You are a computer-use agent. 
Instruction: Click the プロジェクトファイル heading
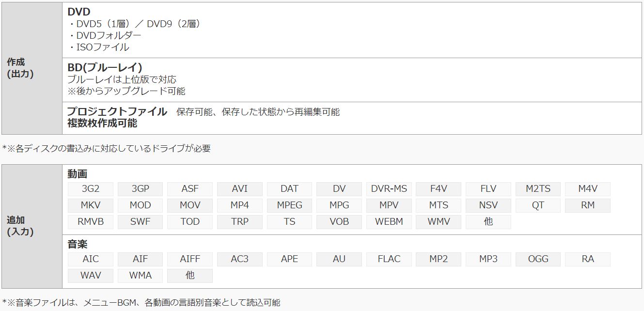click(x=117, y=111)
